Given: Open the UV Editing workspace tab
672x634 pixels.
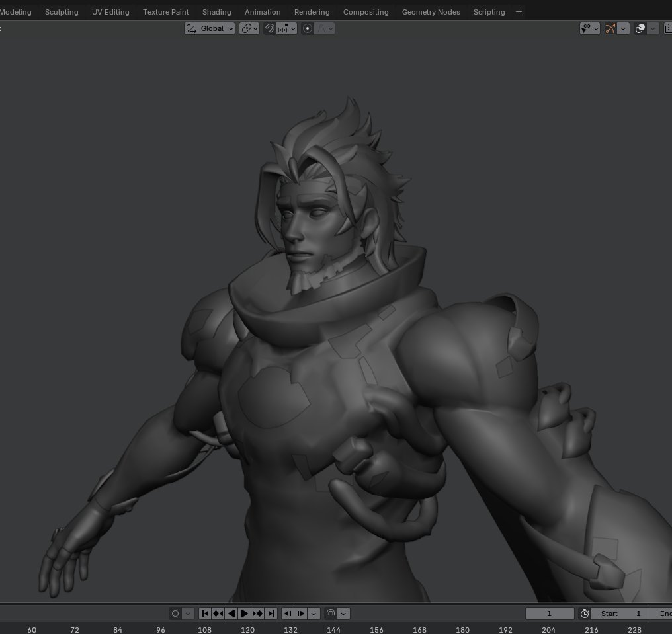Looking at the screenshot, I should click(x=110, y=12).
